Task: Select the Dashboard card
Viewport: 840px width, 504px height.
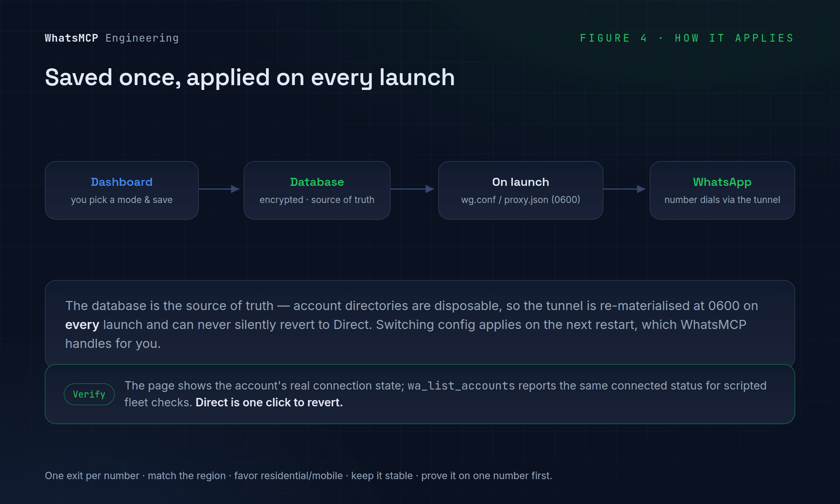Action: 122,190
